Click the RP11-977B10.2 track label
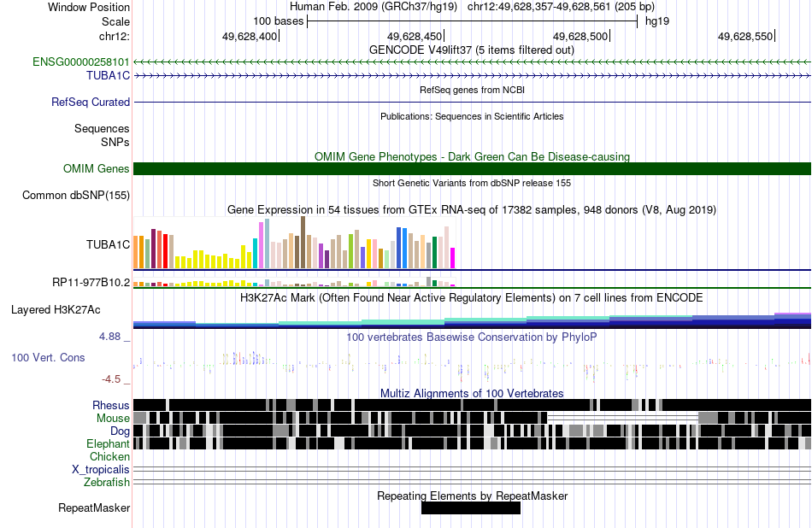812x528 pixels. point(91,282)
